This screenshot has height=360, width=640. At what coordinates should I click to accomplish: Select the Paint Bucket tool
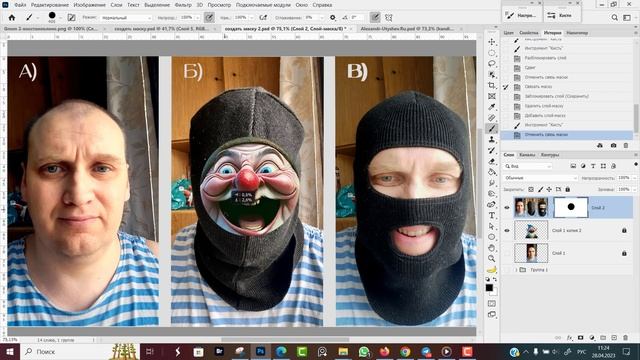[492, 172]
